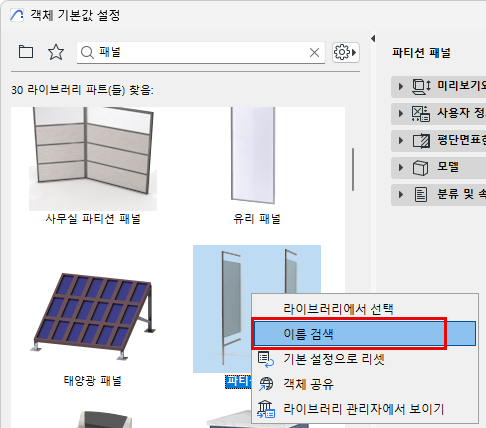The image size is (486, 428).
Task: Click the 객체 공유 globe icon
Action: tap(266, 384)
